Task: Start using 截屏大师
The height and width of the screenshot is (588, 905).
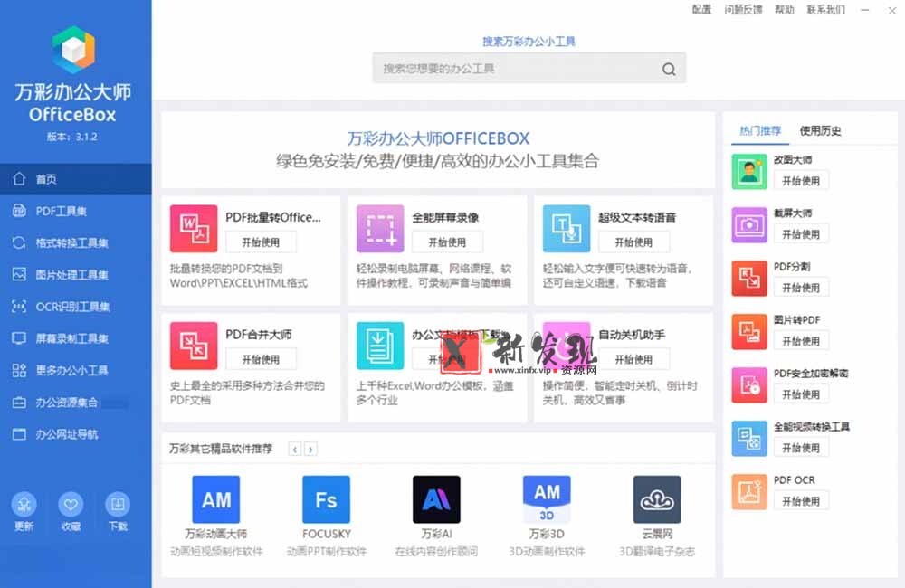Action: point(801,233)
